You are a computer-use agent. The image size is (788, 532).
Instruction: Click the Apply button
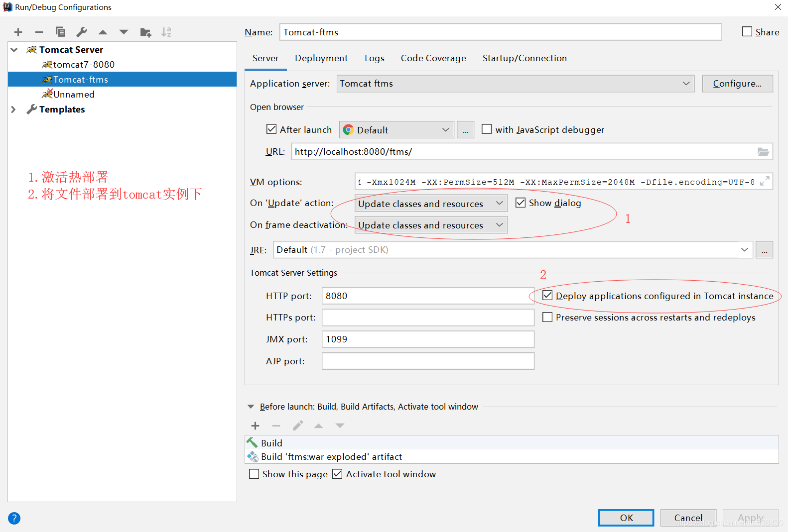click(x=751, y=518)
